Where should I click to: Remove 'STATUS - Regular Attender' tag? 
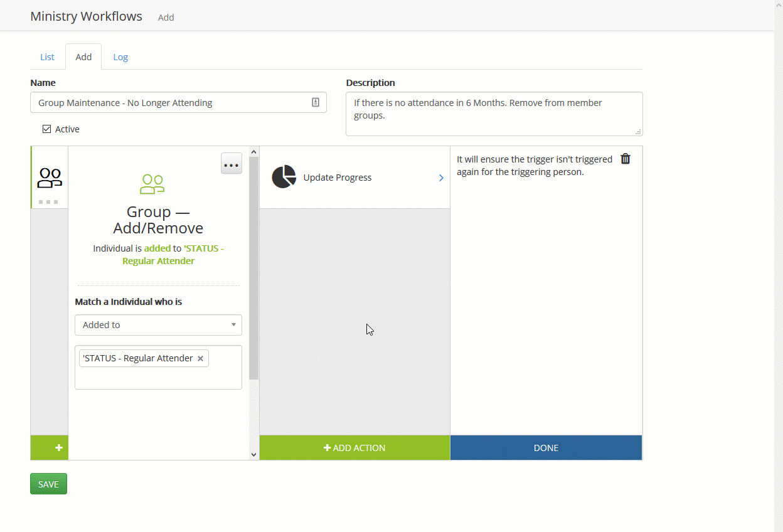(201, 358)
